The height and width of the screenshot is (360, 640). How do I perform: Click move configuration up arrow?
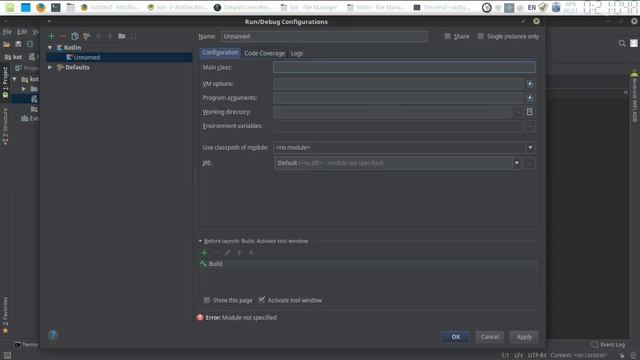[98, 36]
